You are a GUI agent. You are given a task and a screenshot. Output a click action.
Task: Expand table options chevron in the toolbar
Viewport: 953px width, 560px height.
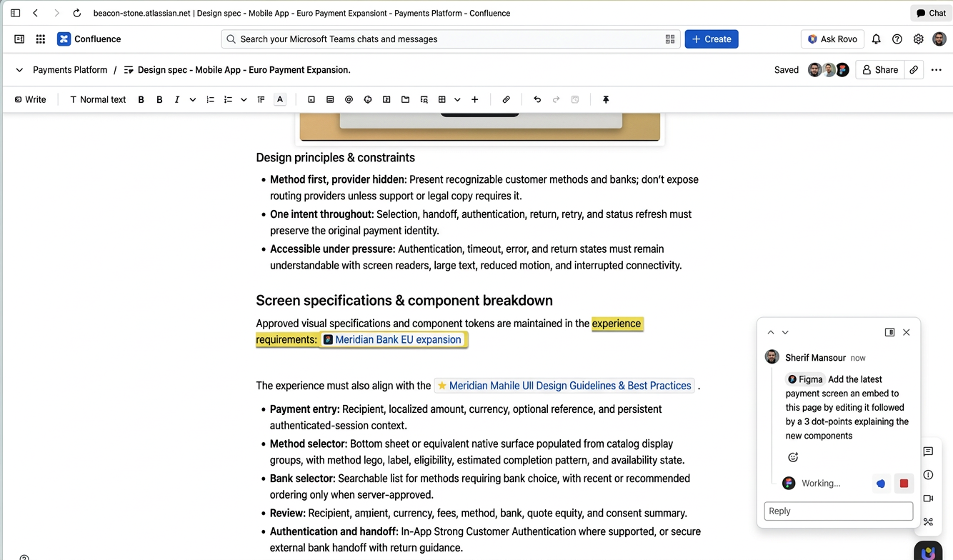pos(457,99)
